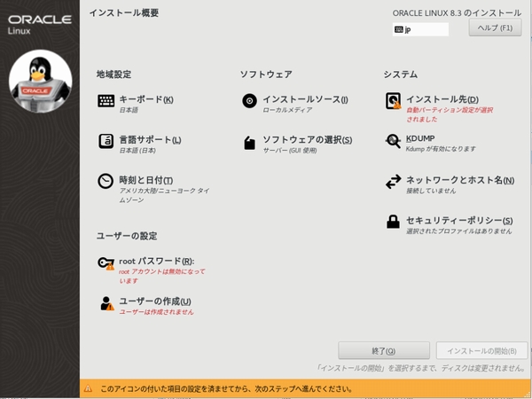This screenshot has width=532, height=399.
Task: Click the clock icon for time and date
Action: [106, 181]
